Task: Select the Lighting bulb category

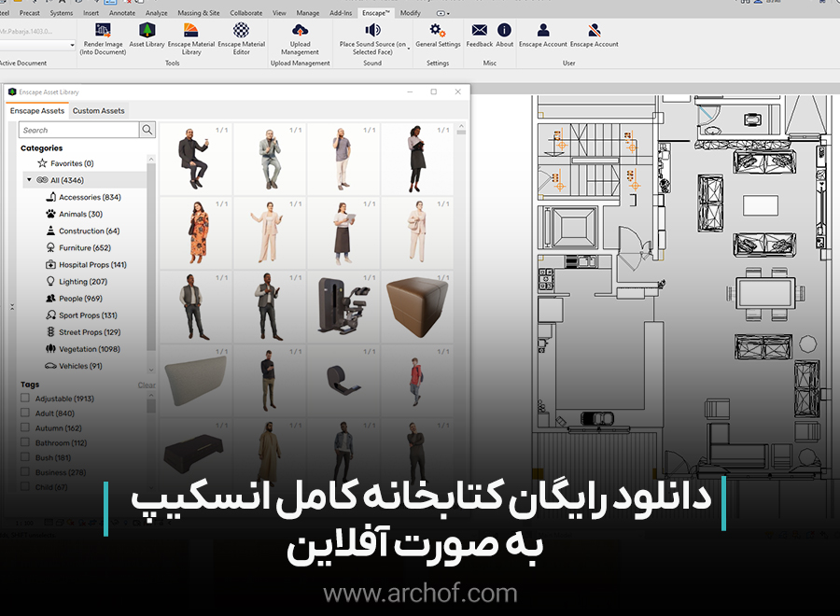Action: coord(77,282)
